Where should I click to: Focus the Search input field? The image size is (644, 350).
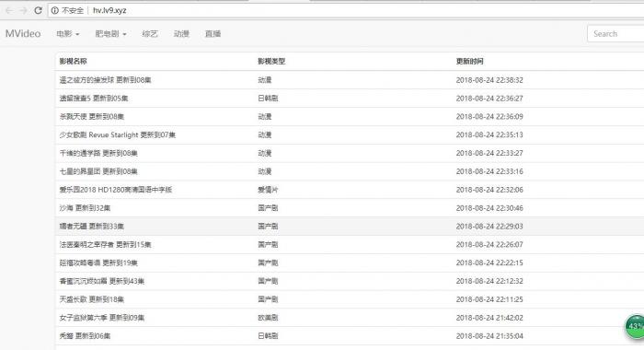pos(615,34)
